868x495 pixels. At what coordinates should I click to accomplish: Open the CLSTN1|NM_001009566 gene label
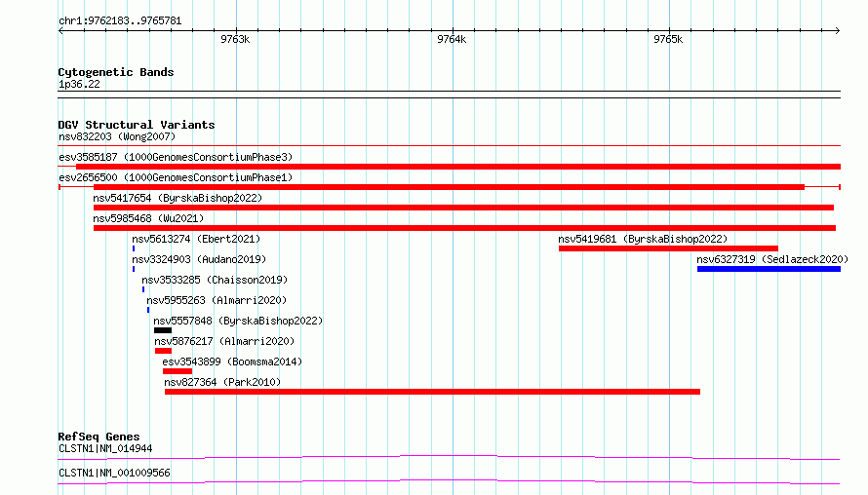(x=114, y=473)
